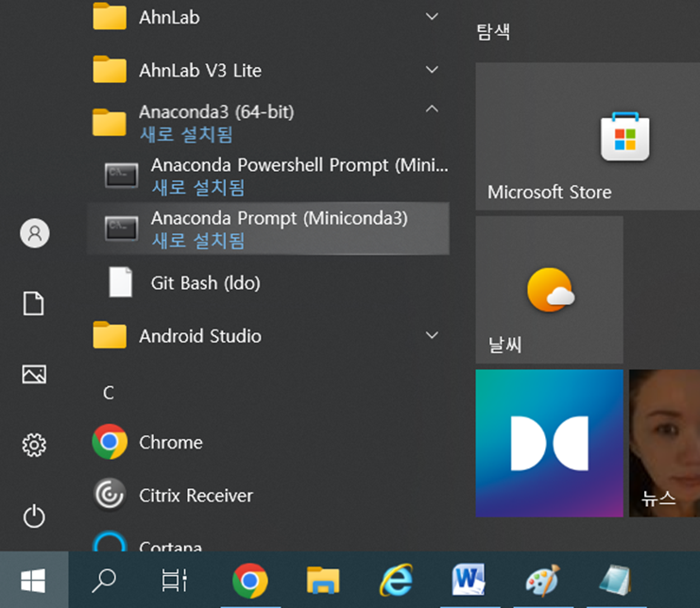The width and height of the screenshot is (700, 608).
Task: Click the 'Android Studio' folder label
Action: (200, 336)
